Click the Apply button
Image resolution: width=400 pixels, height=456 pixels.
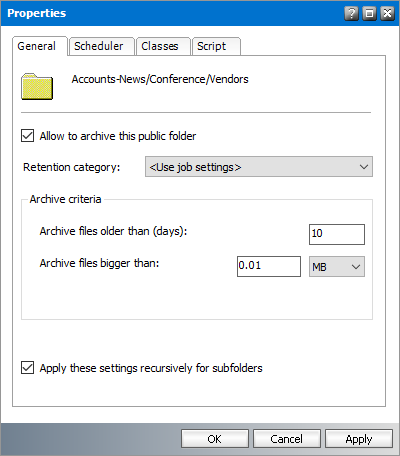coord(359,439)
